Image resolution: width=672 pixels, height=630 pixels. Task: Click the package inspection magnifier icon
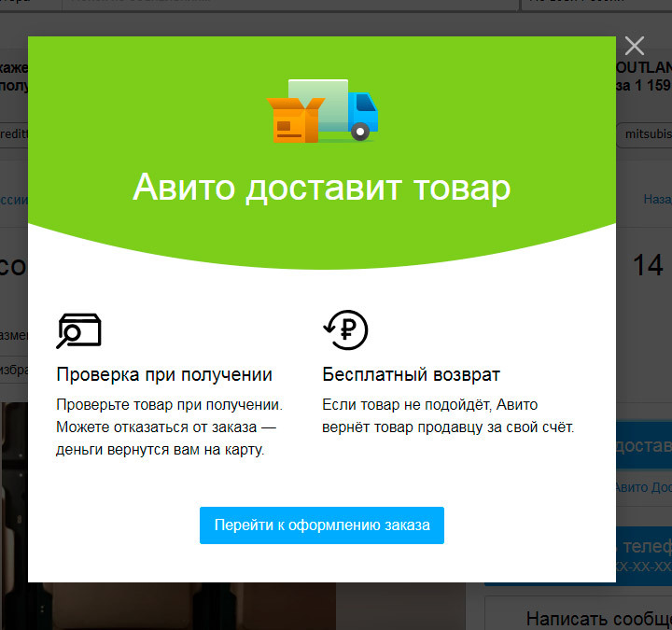point(78,329)
